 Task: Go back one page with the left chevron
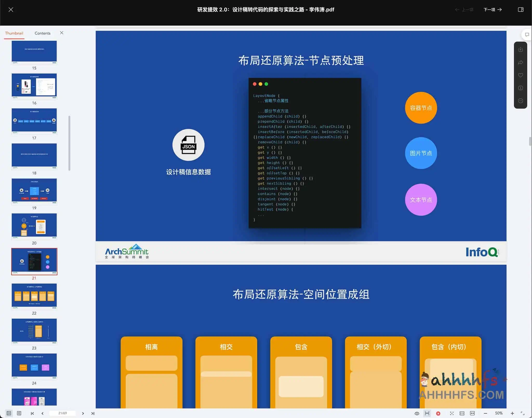tap(42, 413)
